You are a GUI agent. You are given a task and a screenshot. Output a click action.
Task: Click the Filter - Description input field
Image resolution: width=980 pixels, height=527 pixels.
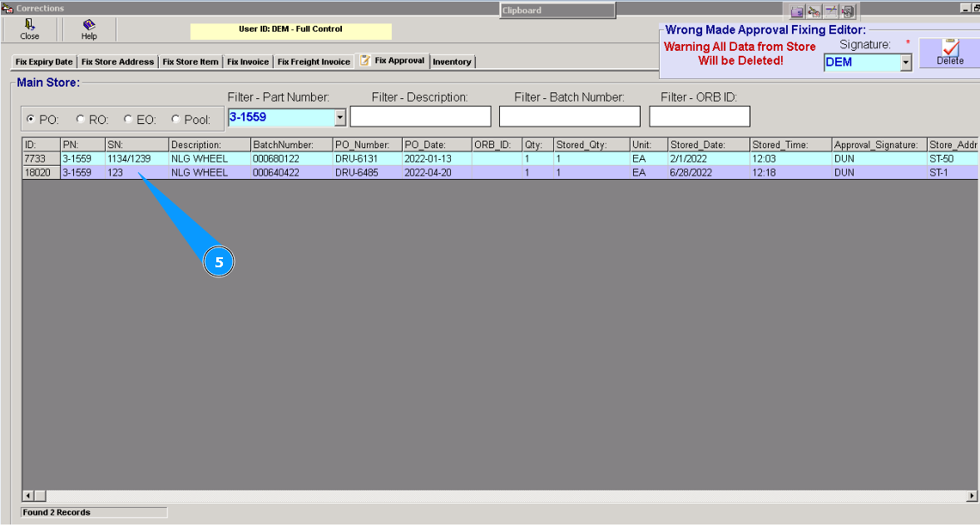421,117
